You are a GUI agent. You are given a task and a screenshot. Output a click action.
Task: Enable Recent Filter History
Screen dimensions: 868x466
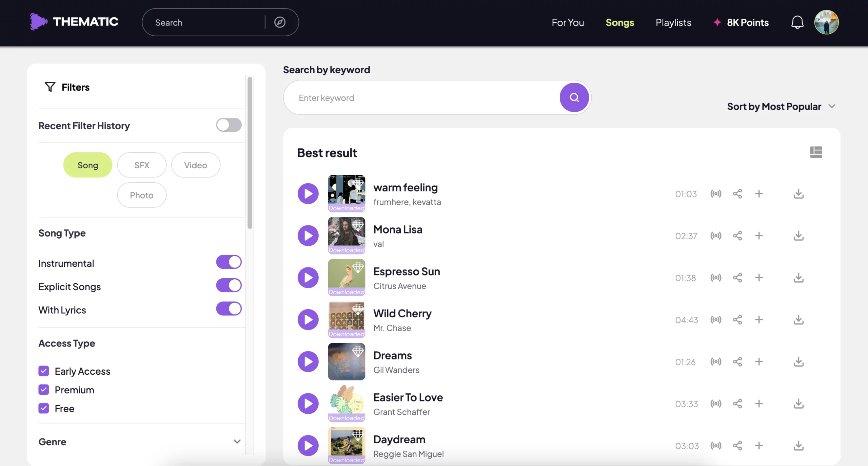point(229,125)
